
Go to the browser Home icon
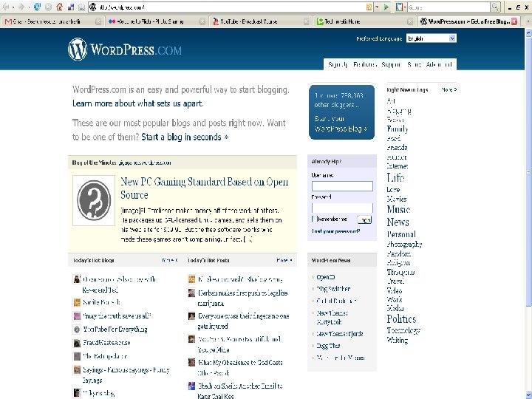60,7
